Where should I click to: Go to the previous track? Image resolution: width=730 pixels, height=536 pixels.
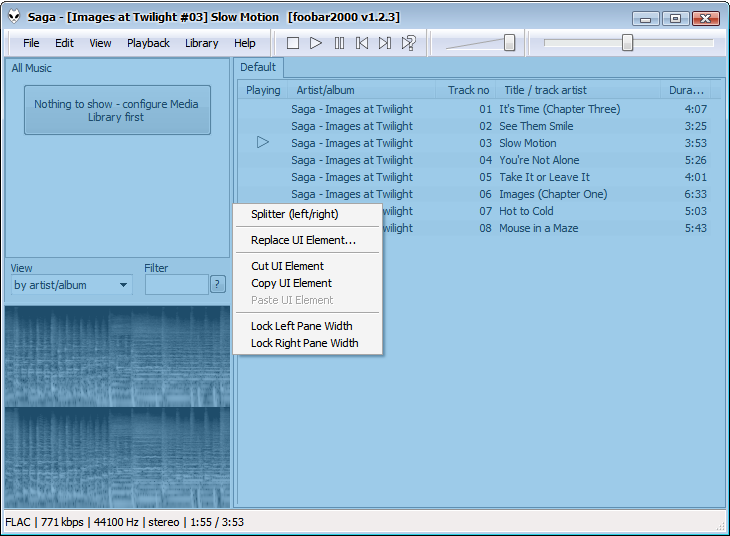pyautogui.click(x=362, y=43)
